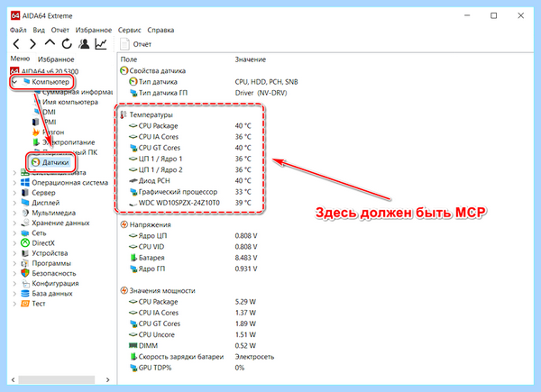
Task: Select the ЦП 1 / Ядро 2 row
Action: [x=190, y=169]
